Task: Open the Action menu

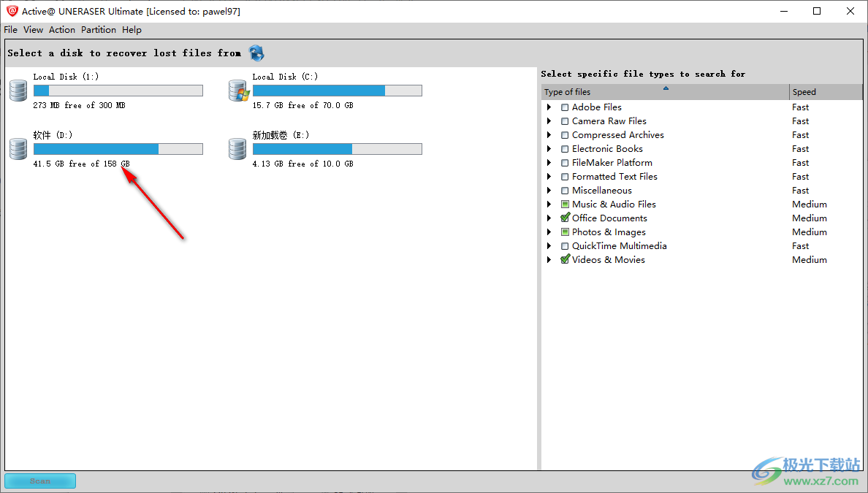Action: [x=62, y=30]
